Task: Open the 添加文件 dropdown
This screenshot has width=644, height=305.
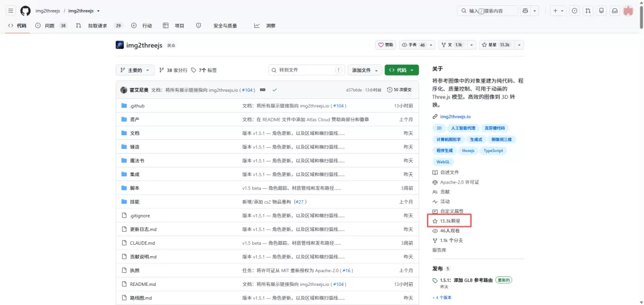Action: [x=365, y=70]
